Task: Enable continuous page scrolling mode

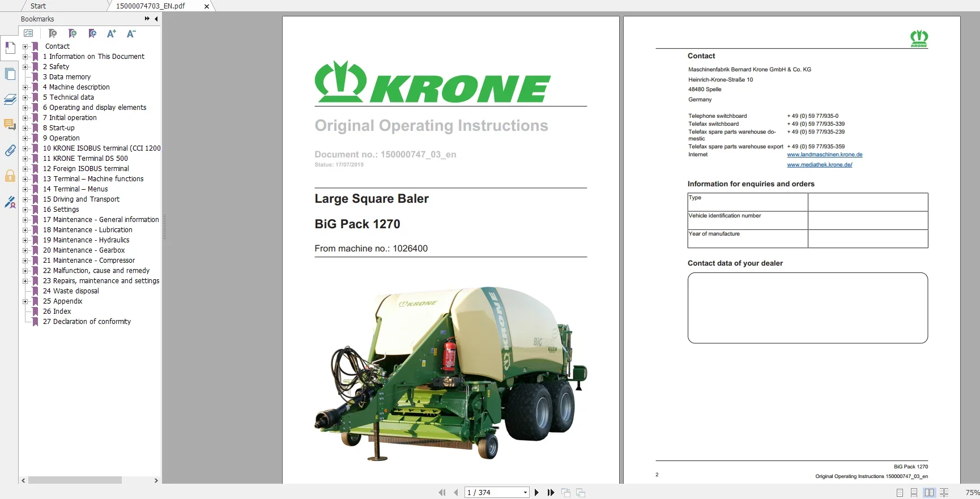Action: [914, 493]
